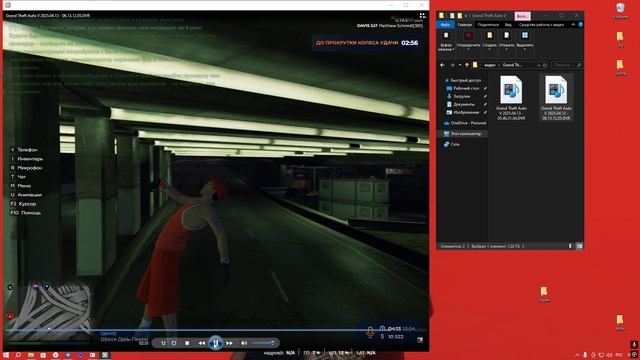Screen dimensions: 640x360
Task: Open File Explorer from the taskbar
Action: coord(31,356)
